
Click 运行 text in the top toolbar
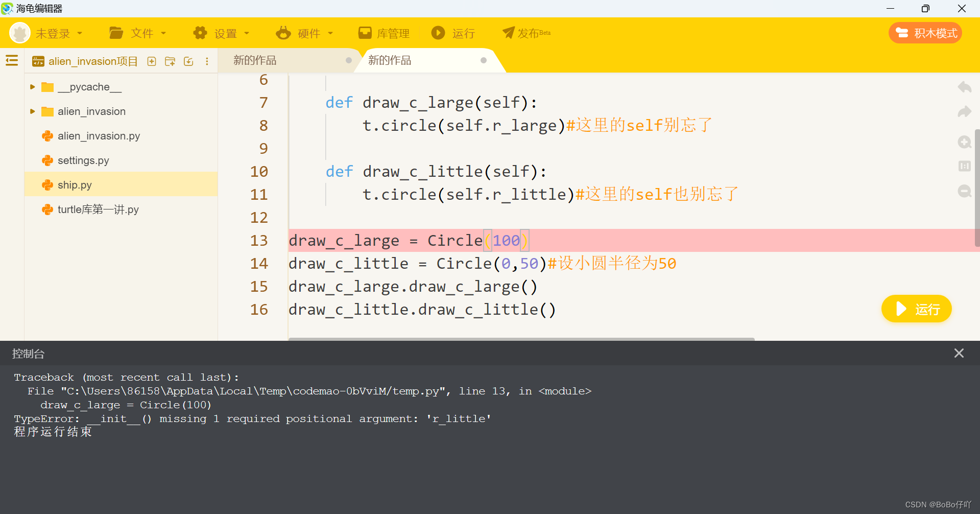pos(464,34)
